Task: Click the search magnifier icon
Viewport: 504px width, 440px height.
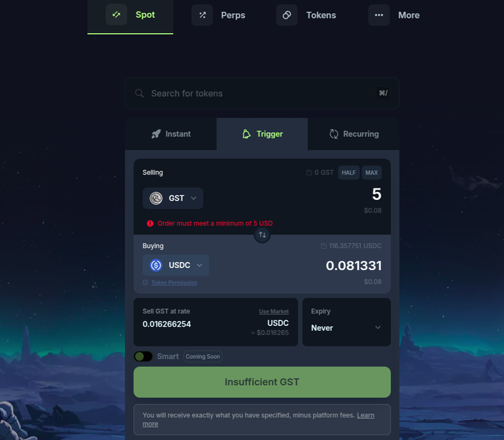Action: coord(139,93)
